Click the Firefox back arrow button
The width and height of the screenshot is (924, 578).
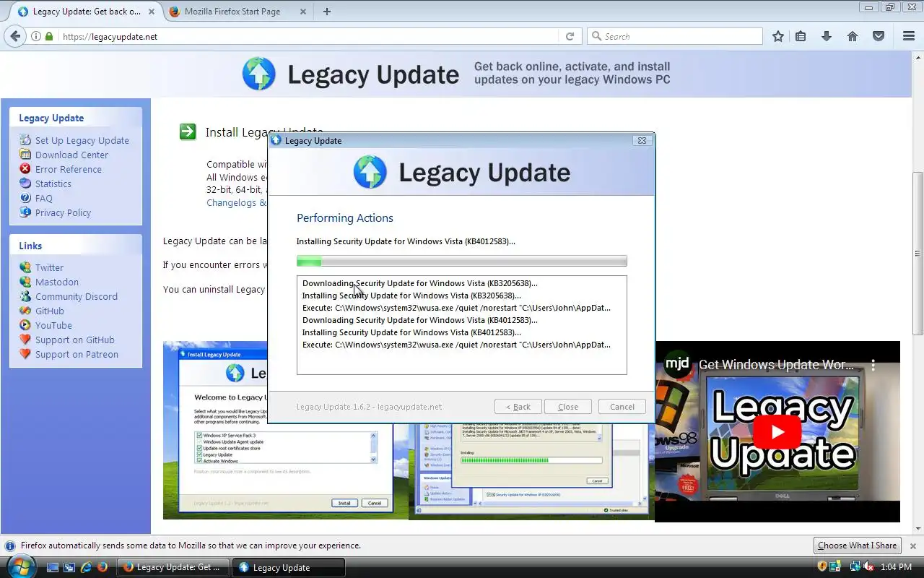[x=15, y=36]
